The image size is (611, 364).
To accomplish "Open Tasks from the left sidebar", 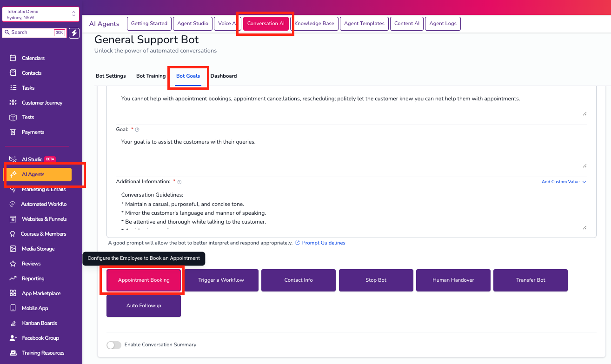I will 28,87.
